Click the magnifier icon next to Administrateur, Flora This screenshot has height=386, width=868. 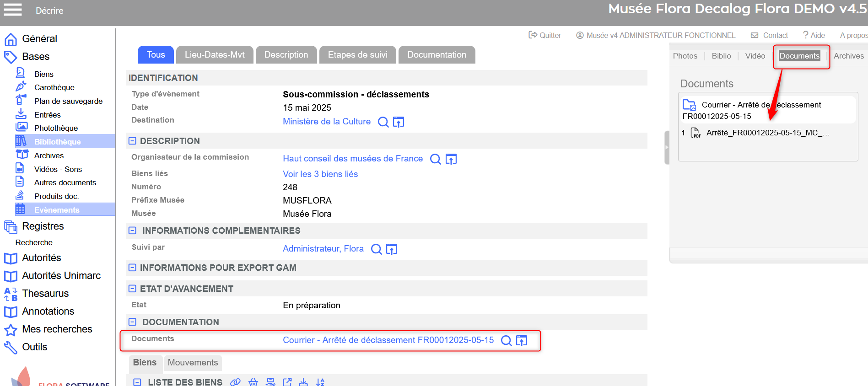pos(376,249)
